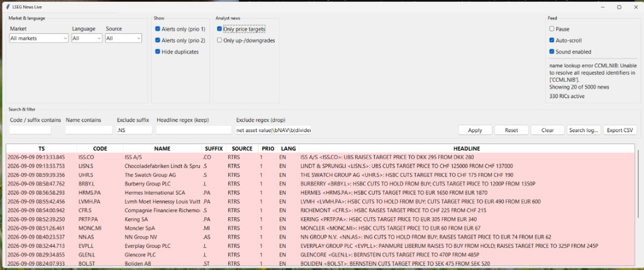Image resolution: width=644 pixels, height=270 pixels.
Task: Disable Auto-scroll checkbox
Action: click(552, 40)
